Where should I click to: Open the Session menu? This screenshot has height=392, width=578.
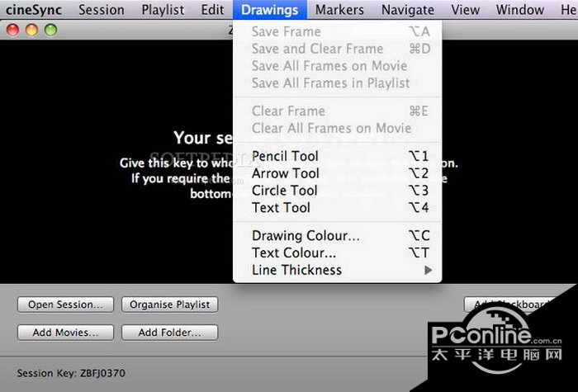tap(102, 10)
